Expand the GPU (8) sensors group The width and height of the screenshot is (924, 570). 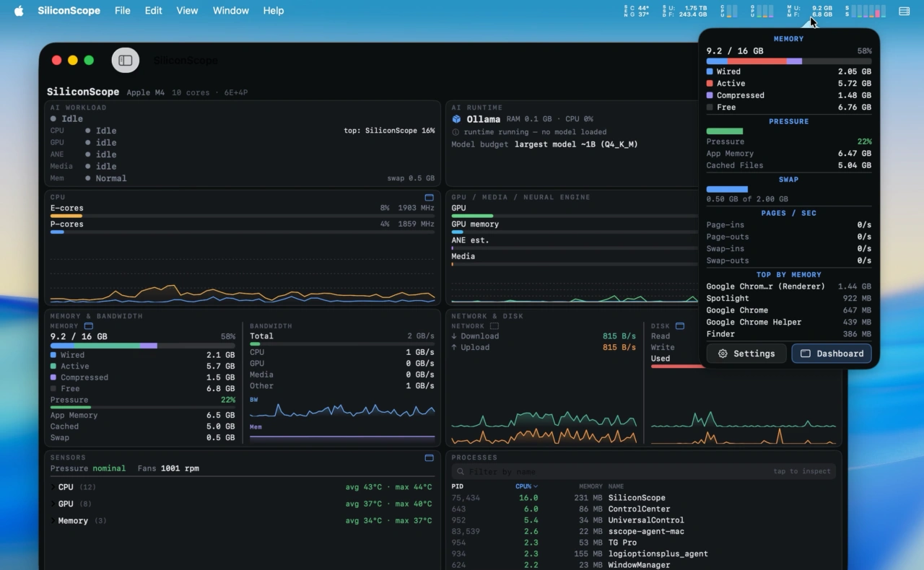click(x=53, y=504)
